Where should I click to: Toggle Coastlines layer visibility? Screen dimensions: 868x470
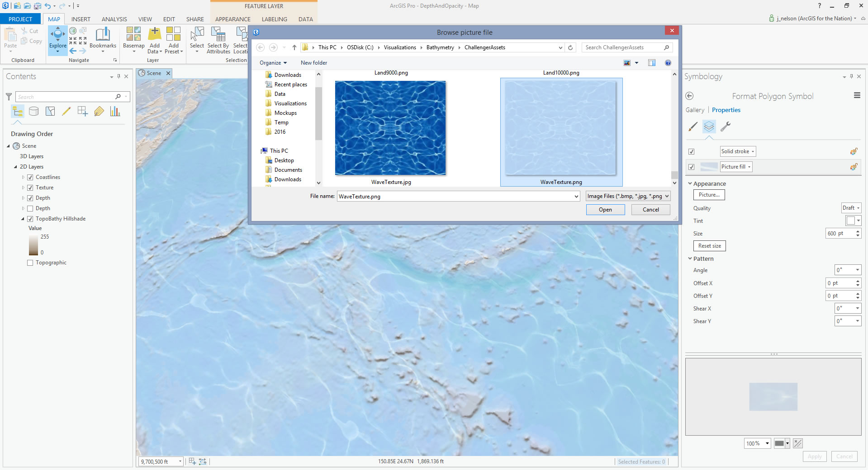click(x=30, y=177)
